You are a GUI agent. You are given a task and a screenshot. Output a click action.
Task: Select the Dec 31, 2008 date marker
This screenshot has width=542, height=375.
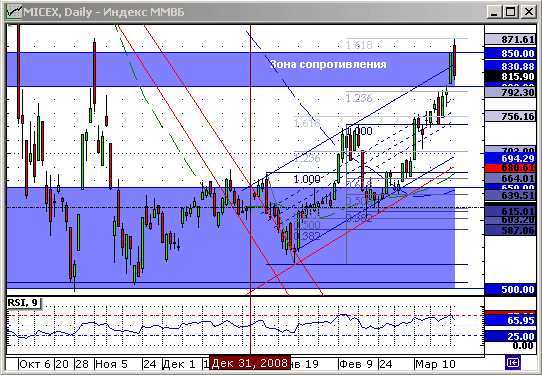tap(250, 363)
